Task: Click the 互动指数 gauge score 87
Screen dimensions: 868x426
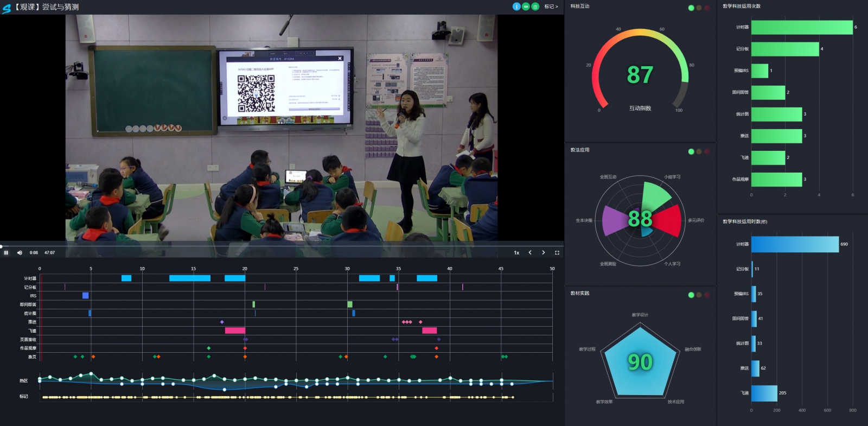Action: click(640, 75)
